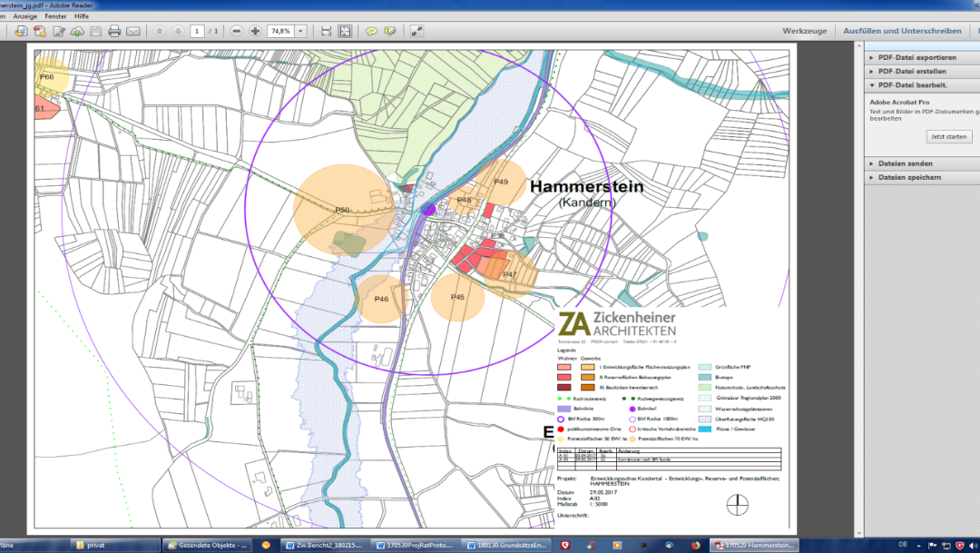Send file by email envelope icon
Viewport: 980px width, 553px height.
[133, 31]
